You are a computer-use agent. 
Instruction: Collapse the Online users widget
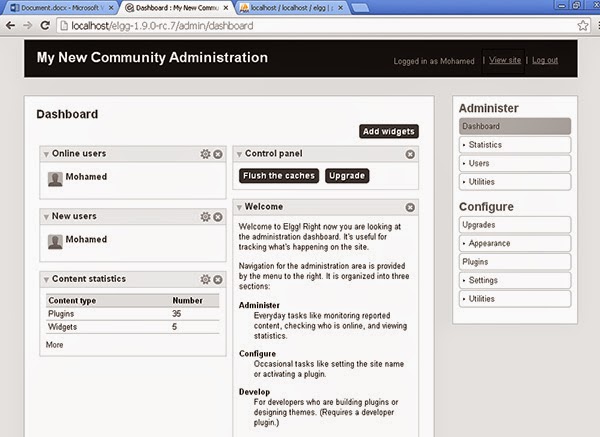tap(46, 154)
